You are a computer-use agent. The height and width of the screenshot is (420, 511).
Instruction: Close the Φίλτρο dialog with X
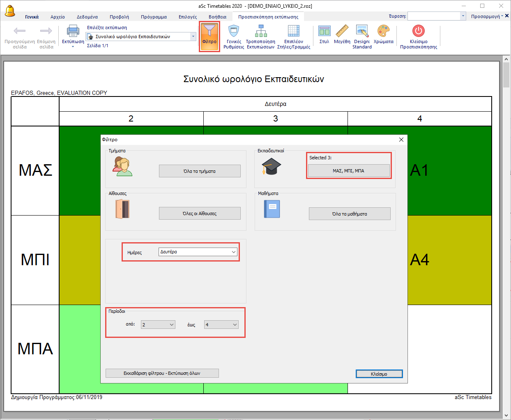[401, 140]
